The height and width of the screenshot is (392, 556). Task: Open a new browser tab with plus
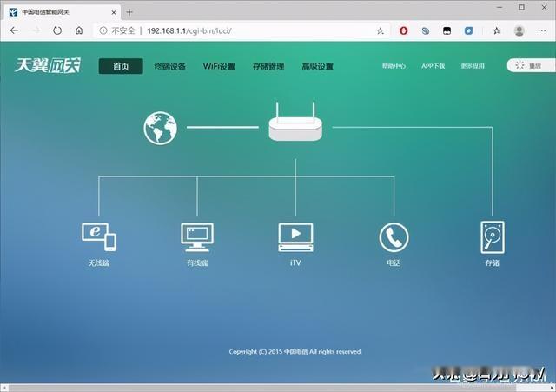pos(129,12)
